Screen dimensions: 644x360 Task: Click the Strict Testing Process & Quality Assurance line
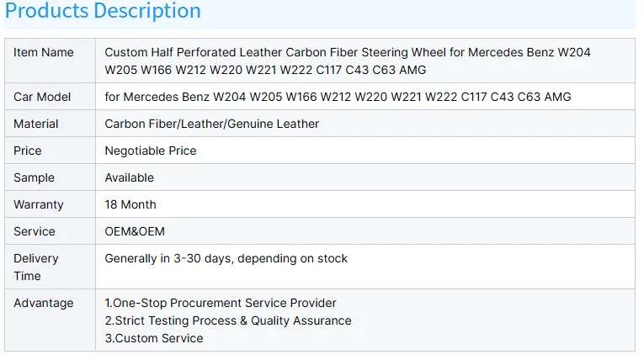[x=228, y=320]
